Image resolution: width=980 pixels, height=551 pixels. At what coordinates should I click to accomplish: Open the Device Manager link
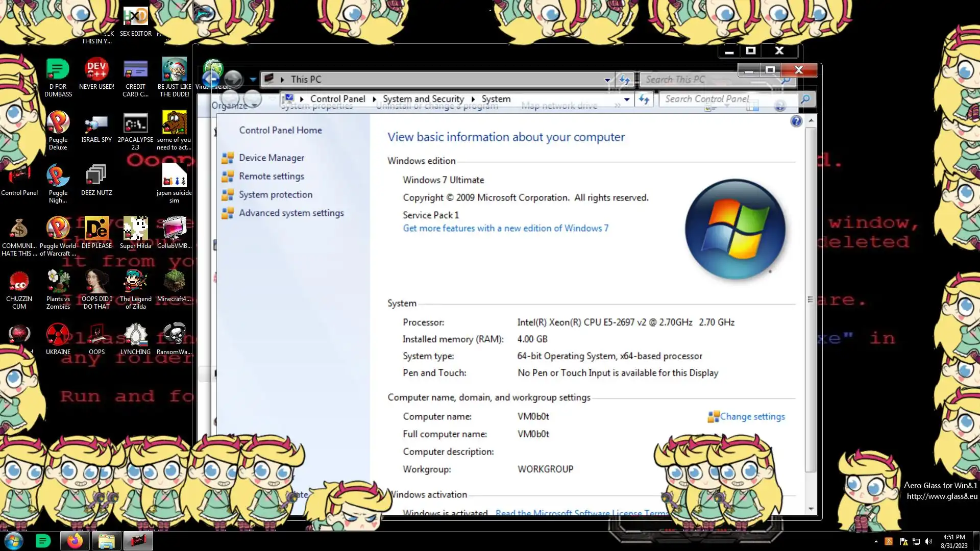(x=271, y=158)
